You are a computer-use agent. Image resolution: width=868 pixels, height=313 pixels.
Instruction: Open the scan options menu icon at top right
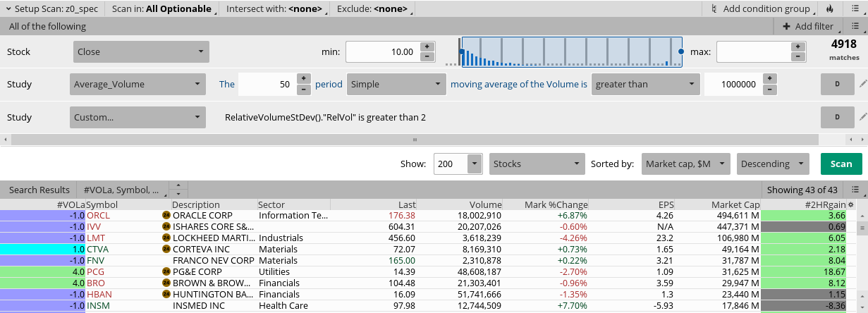[855, 9]
